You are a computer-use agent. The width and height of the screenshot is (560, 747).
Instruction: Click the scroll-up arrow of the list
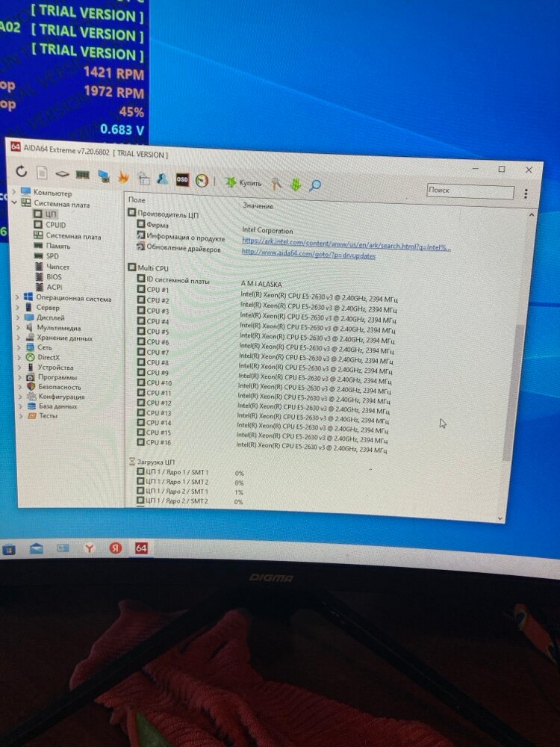tap(531, 215)
